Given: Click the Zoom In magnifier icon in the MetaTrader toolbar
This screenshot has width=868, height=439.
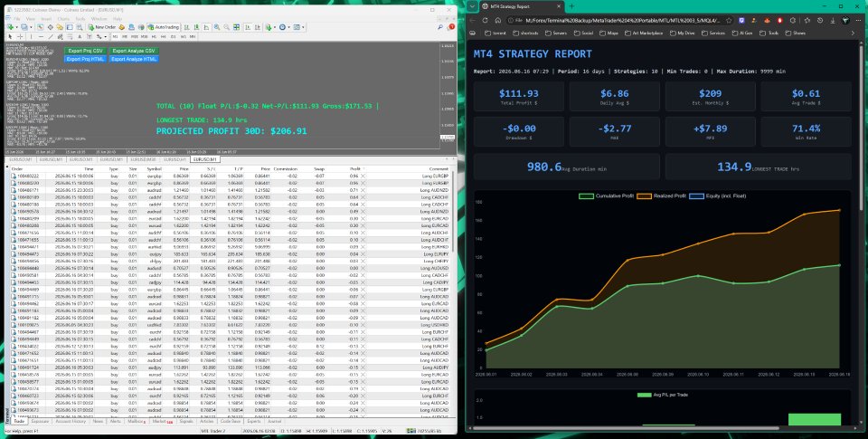Looking at the screenshot, I should pyautogui.click(x=217, y=27).
